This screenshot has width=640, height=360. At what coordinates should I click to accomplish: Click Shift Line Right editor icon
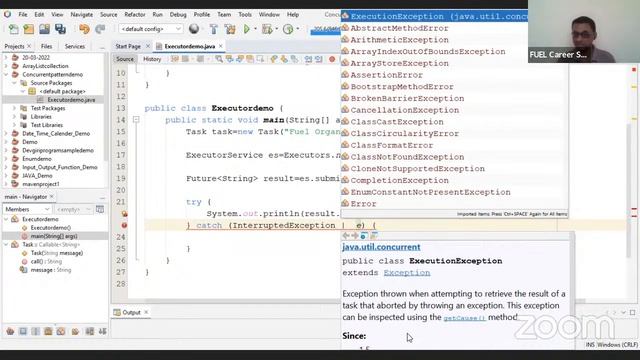[318, 59]
